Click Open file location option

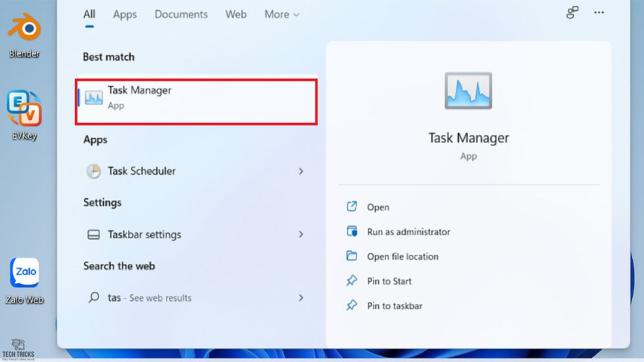point(403,256)
